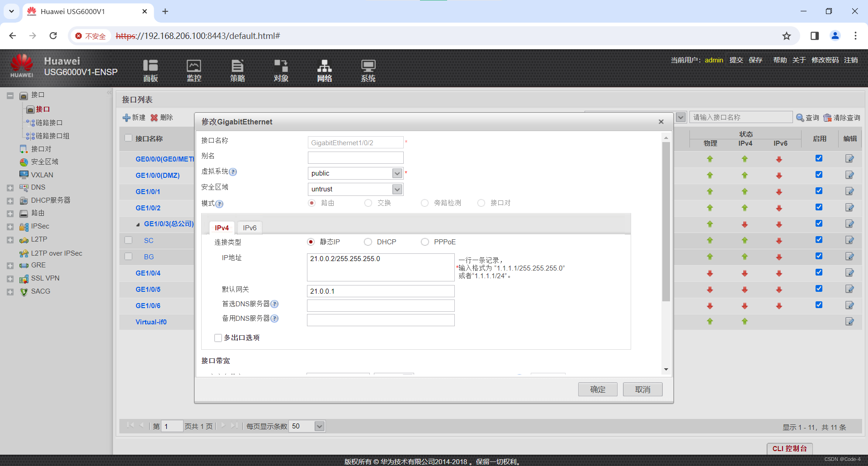Open SSL VPN in the sidebar
The height and width of the screenshot is (466, 868).
point(45,278)
